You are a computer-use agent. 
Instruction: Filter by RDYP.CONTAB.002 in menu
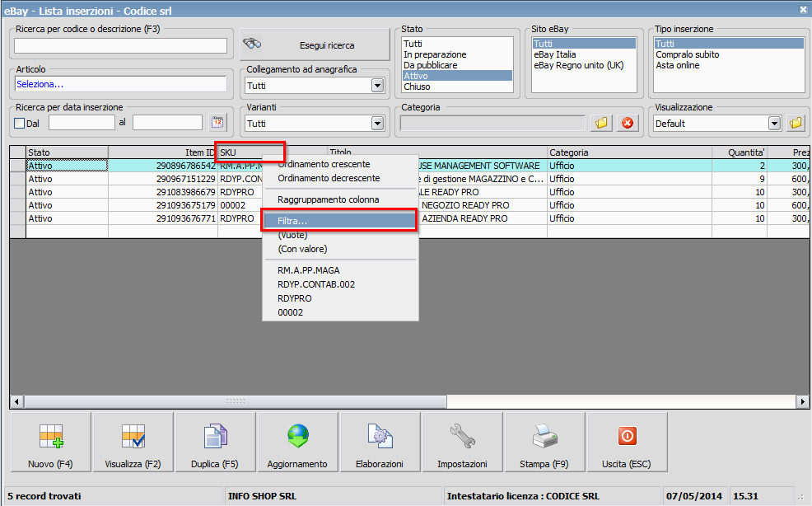point(340,284)
